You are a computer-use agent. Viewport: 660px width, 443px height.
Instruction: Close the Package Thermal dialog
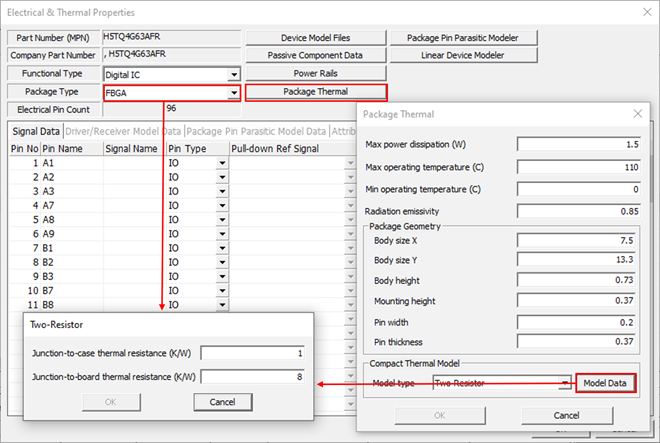(x=637, y=114)
